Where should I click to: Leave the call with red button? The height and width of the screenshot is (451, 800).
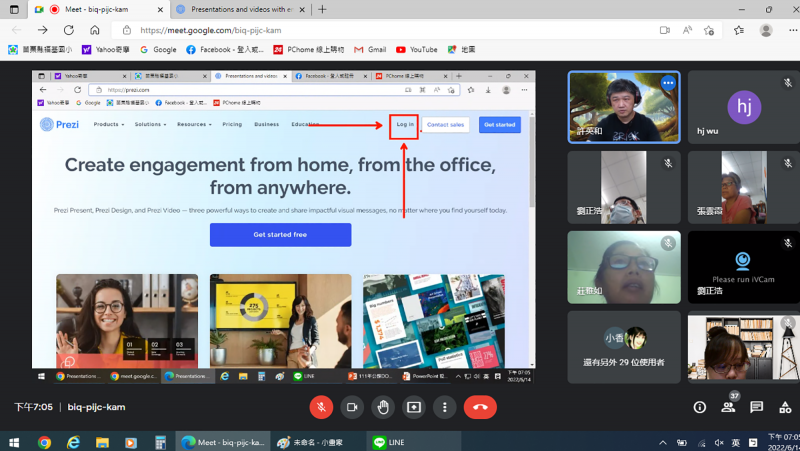481,407
